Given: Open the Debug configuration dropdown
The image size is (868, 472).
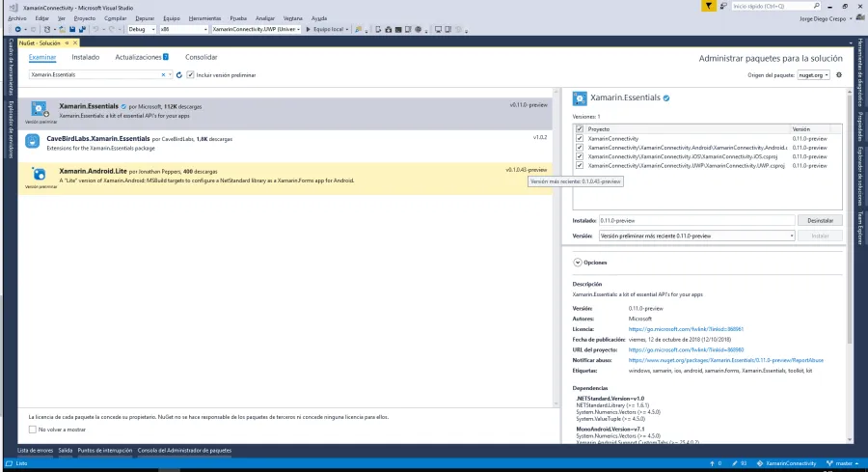Looking at the screenshot, I should [142, 29].
